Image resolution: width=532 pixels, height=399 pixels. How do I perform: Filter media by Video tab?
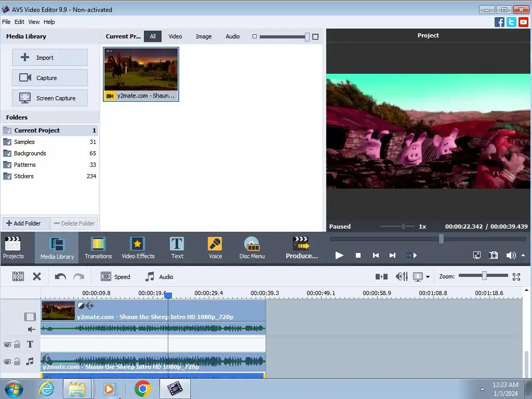point(175,36)
